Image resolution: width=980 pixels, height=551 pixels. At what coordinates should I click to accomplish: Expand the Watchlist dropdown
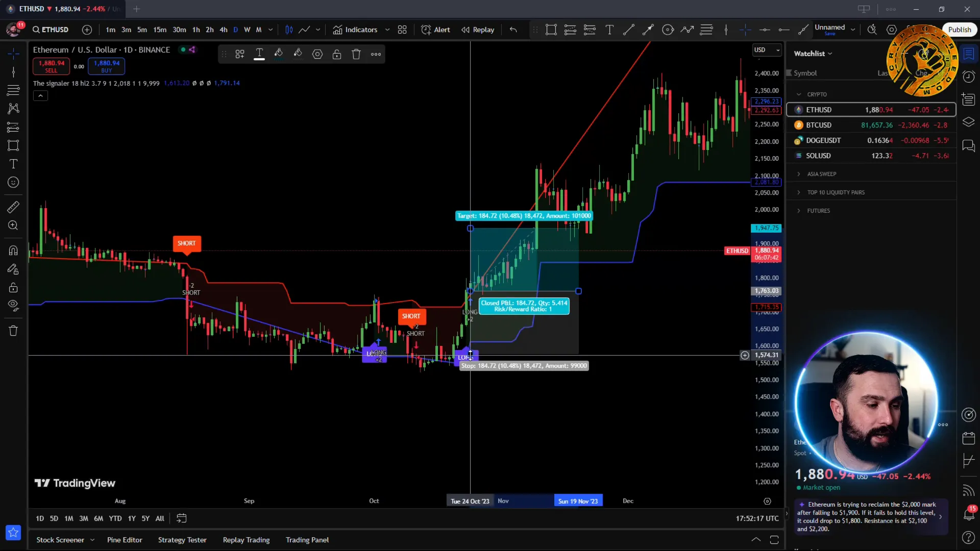point(813,54)
